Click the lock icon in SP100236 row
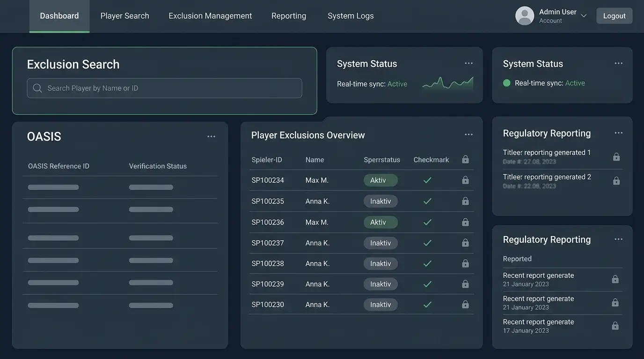This screenshot has width=644, height=359. (x=465, y=222)
